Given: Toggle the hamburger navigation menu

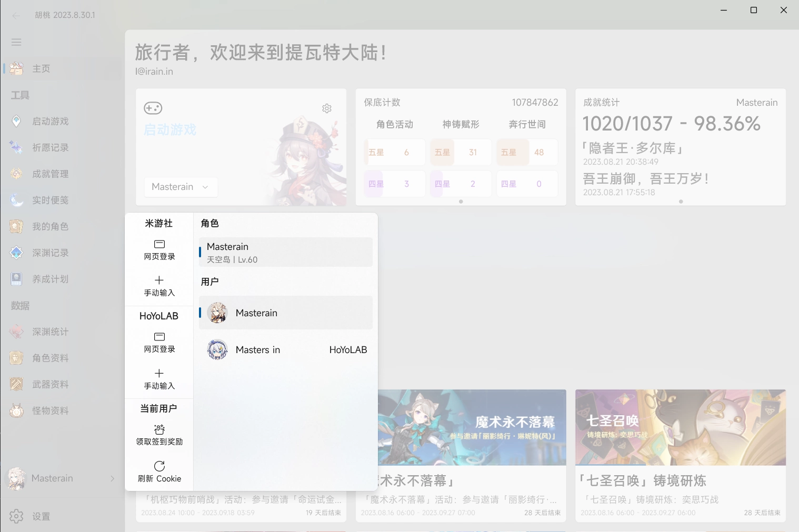Looking at the screenshot, I should click(16, 42).
